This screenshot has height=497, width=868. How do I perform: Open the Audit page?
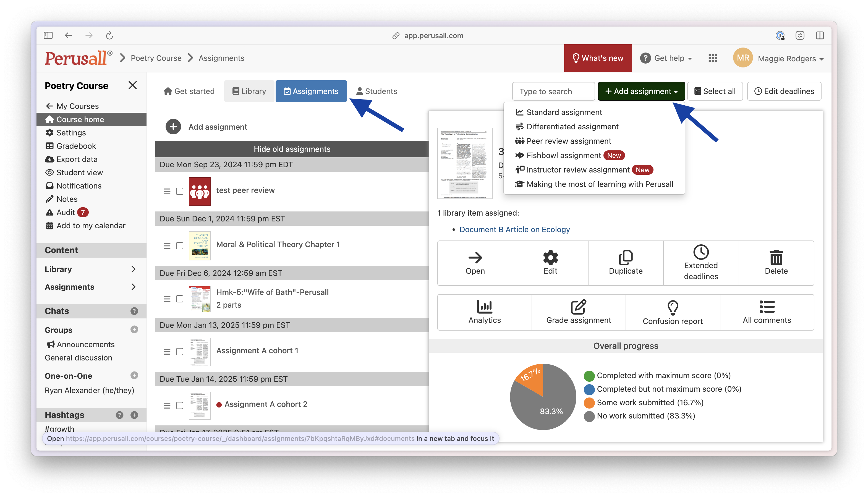click(66, 212)
